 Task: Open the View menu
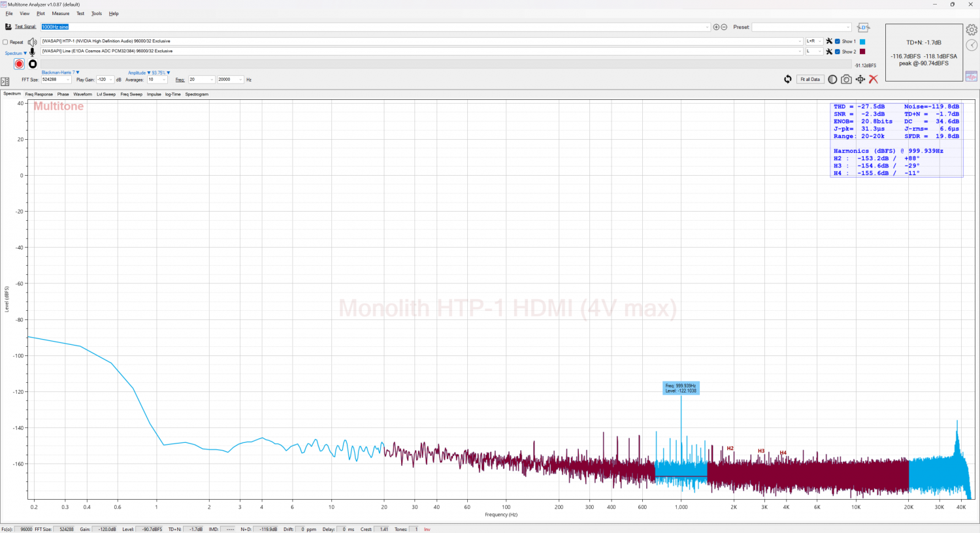pyautogui.click(x=25, y=13)
